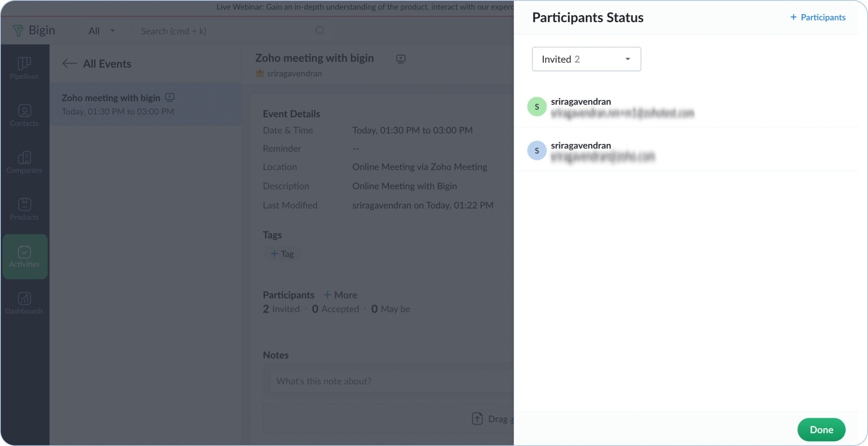Click the + Participants link
This screenshot has width=868, height=446.
[x=818, y=17]
